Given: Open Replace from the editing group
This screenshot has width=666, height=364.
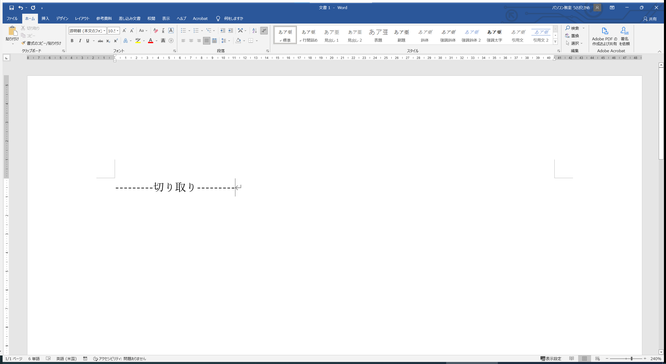Looking at the screenshot, I should pos(572,36).
